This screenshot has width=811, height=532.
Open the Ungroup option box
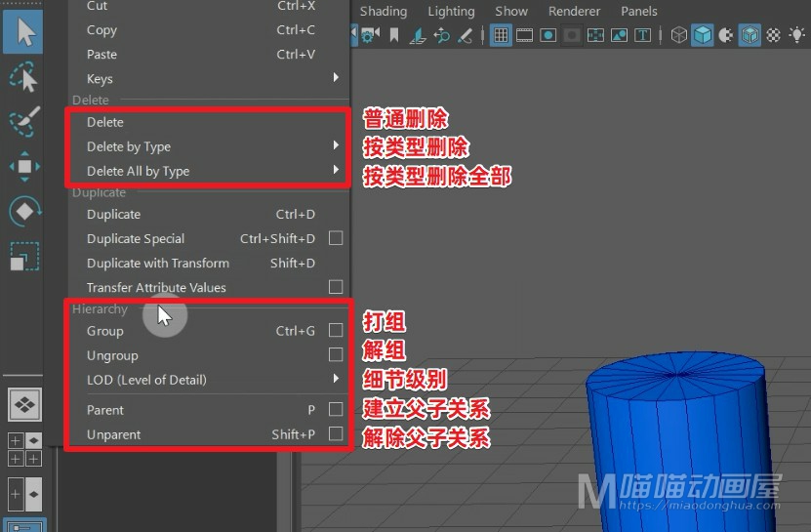[x=336, y=354]
